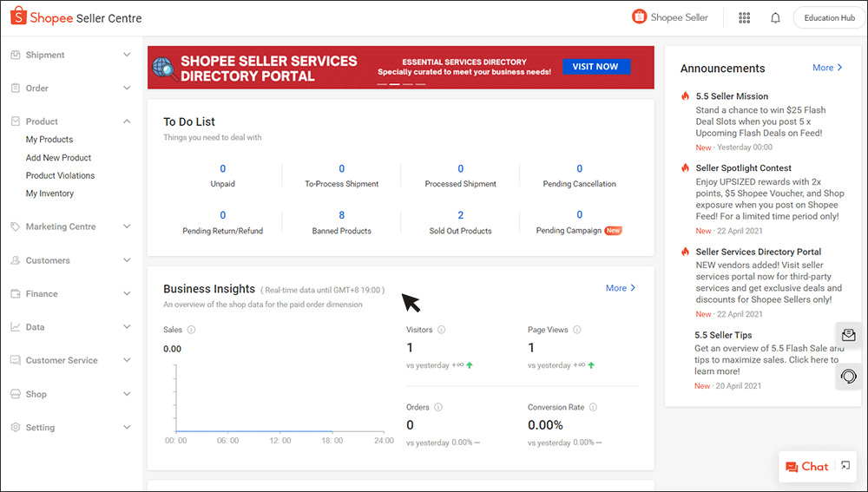Open Add New Product submenu item
The width and height of the screenshot is (868, 492).
coord(58,158)
